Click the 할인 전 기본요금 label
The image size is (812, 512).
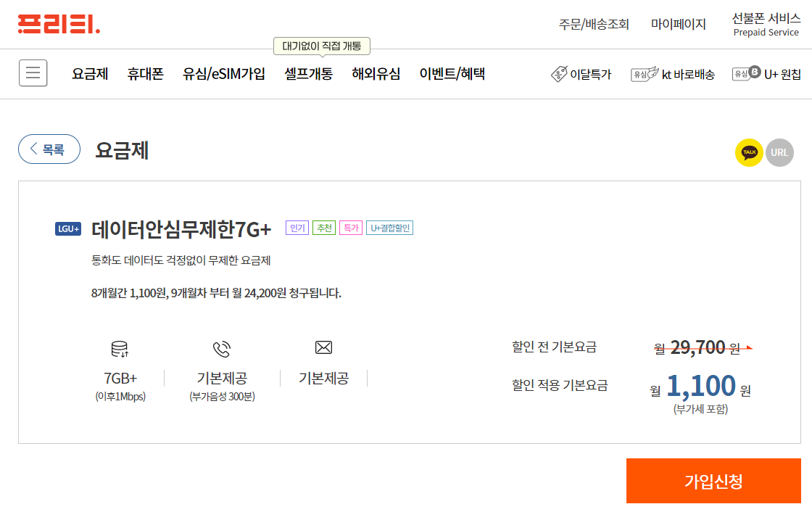click(x=554, y=347)
